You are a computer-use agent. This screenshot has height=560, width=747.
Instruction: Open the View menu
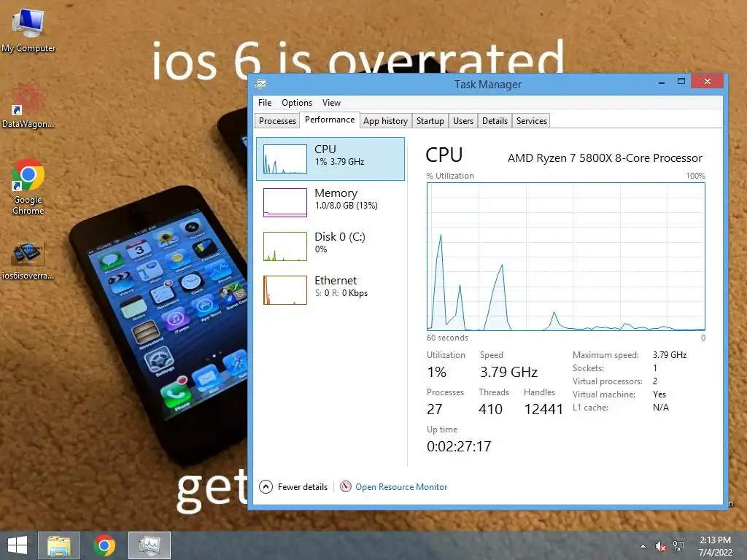point(332,103)
